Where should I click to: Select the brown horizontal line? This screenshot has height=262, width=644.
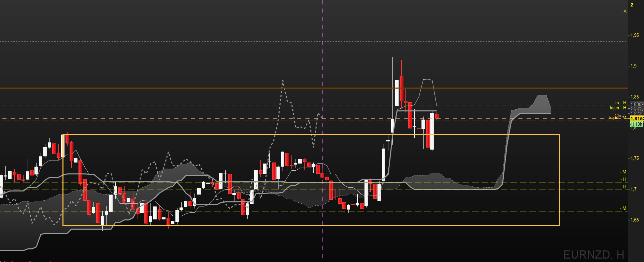(314, 88)
